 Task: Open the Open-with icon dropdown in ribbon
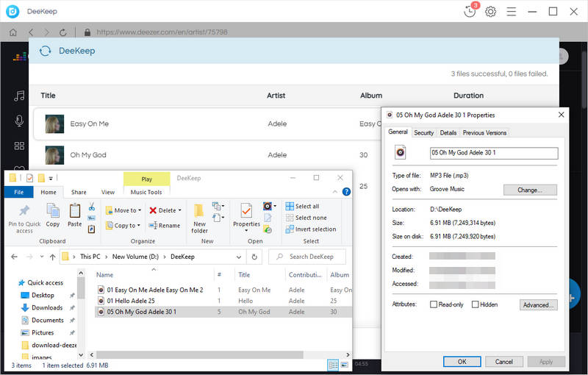point(275,206)
